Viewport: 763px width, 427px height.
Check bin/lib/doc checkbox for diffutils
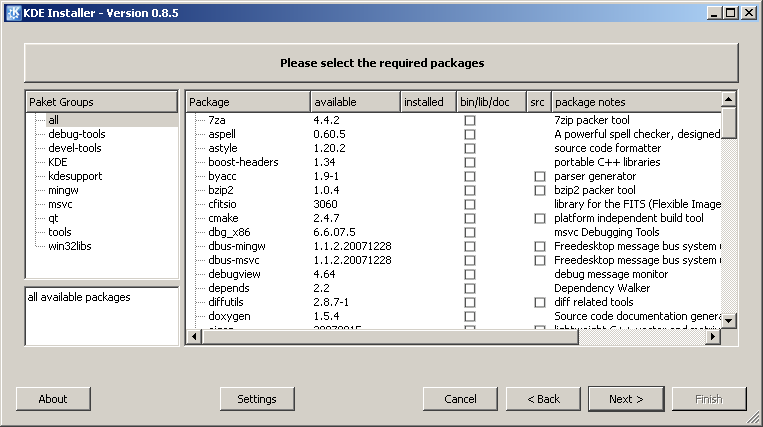point(470,302)
